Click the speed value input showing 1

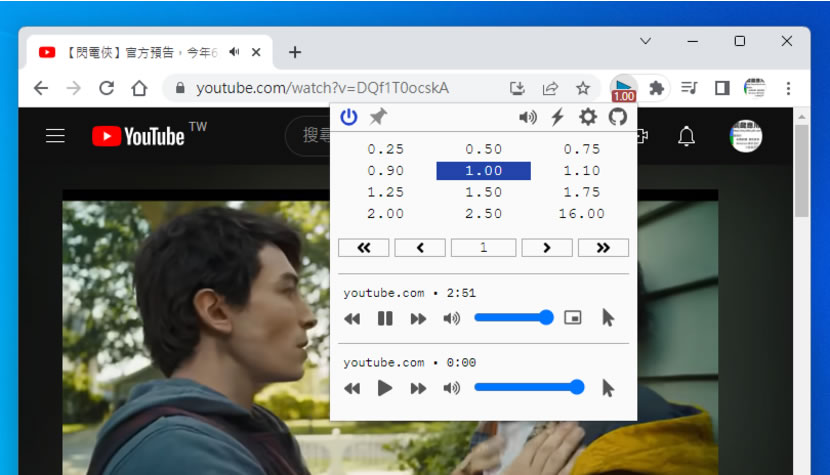pyautogui.click(x=483, y=248)
